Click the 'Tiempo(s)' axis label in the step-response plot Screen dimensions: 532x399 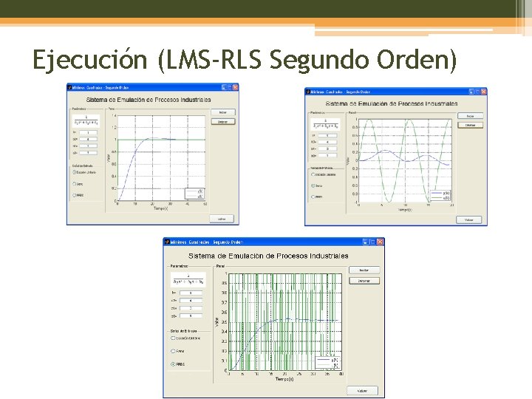[x=160, y=208]
